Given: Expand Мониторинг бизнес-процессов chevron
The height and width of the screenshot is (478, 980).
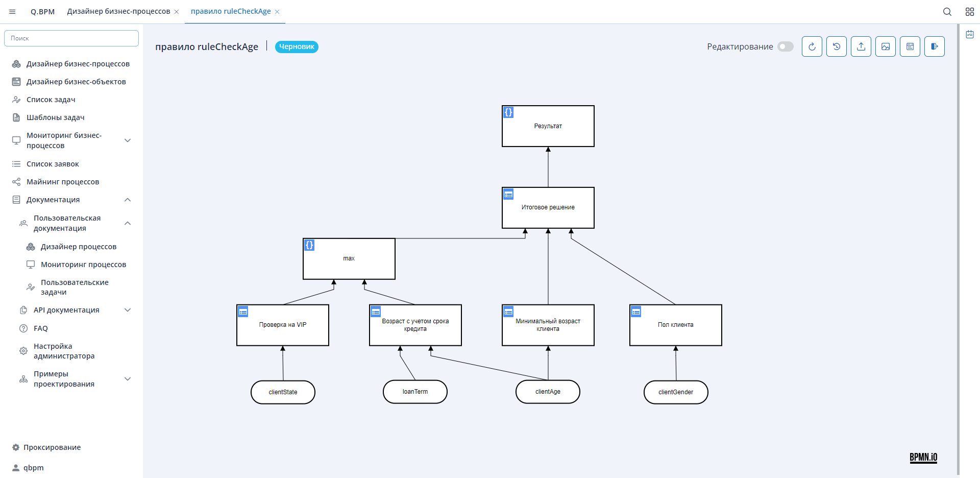Looking at the screenshot, I should click(128, 140).
